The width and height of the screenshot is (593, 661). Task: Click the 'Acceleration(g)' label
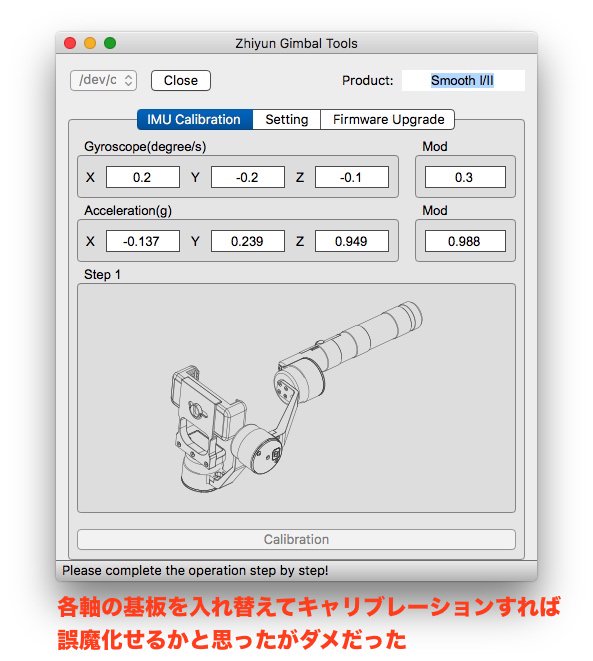click(x=128, y=210)
